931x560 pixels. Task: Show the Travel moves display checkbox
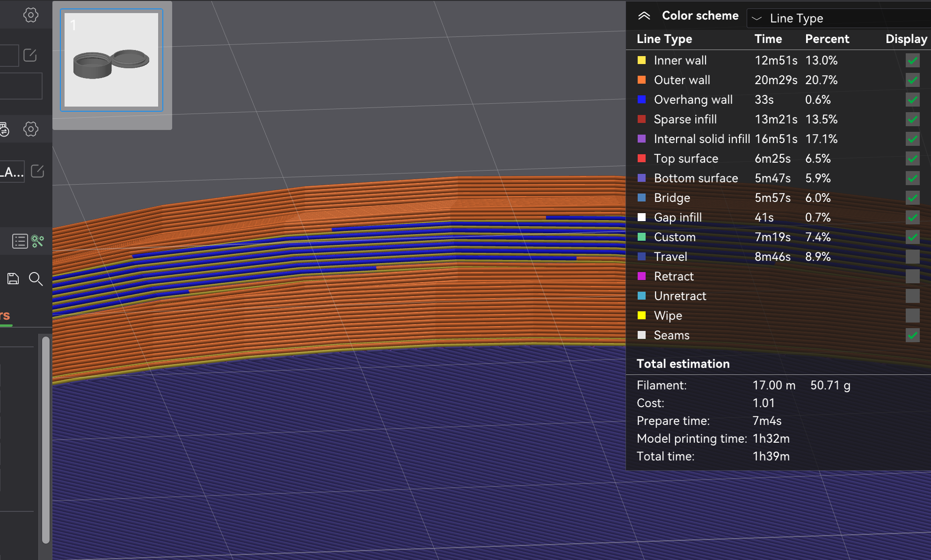pos(913,257)
